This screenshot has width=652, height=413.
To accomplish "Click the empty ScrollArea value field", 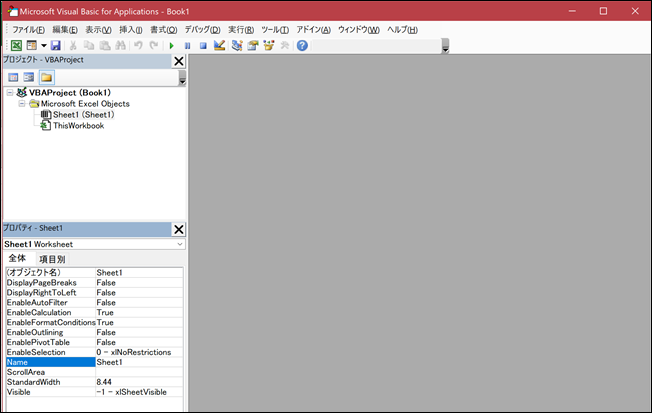I will 139,372.
